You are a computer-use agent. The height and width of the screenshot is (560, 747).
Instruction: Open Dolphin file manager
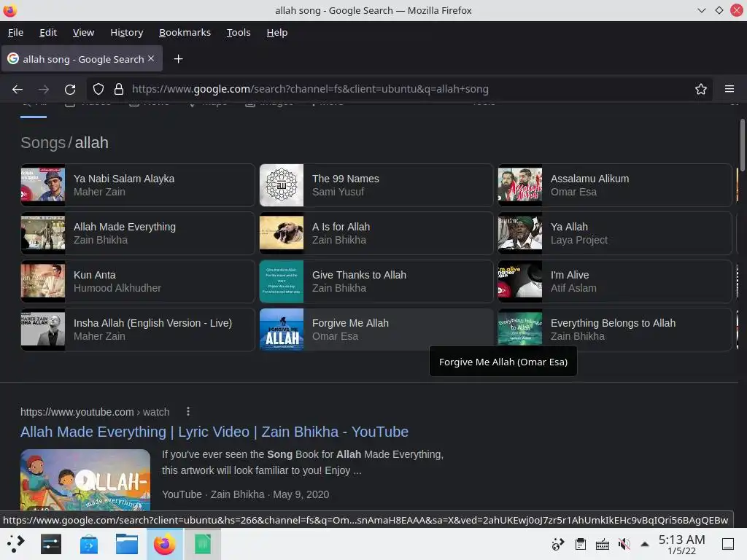click(127, 544)
